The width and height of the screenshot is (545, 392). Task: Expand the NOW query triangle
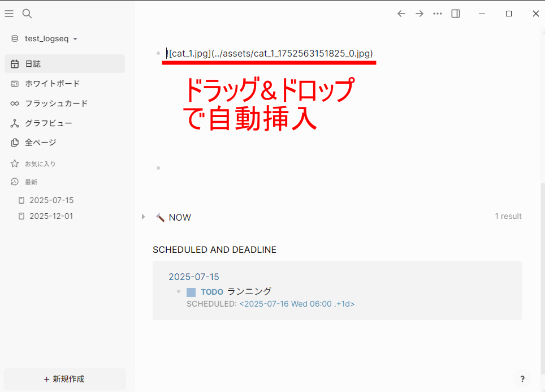coord(143,217)
